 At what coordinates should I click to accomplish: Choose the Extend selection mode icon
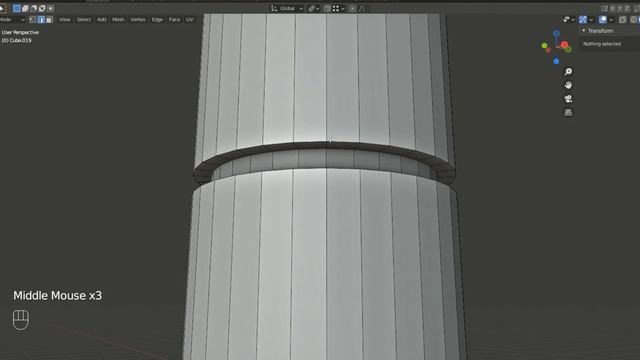coord(25,8)
